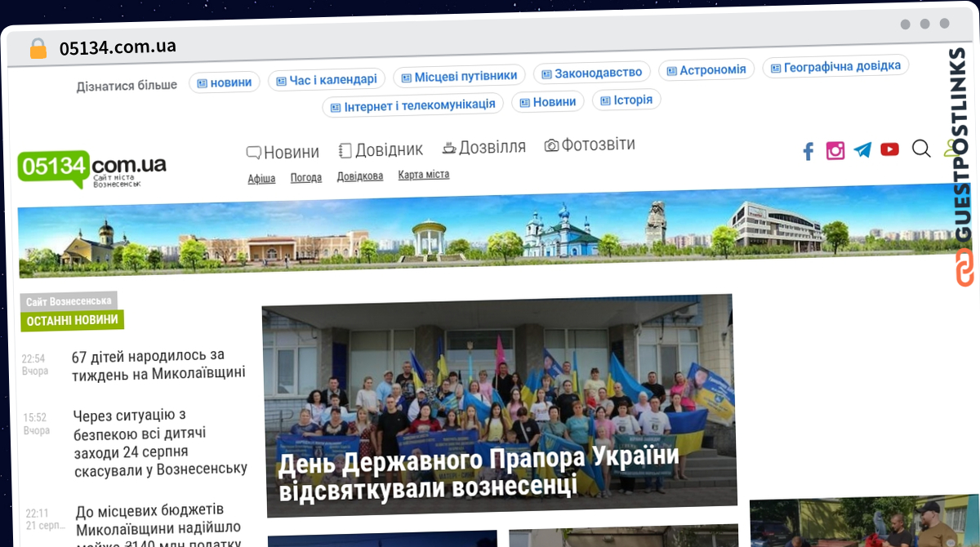
Task: Click the 'Місцеві путівники' topic chip
Action: click(x=459, y=77)
